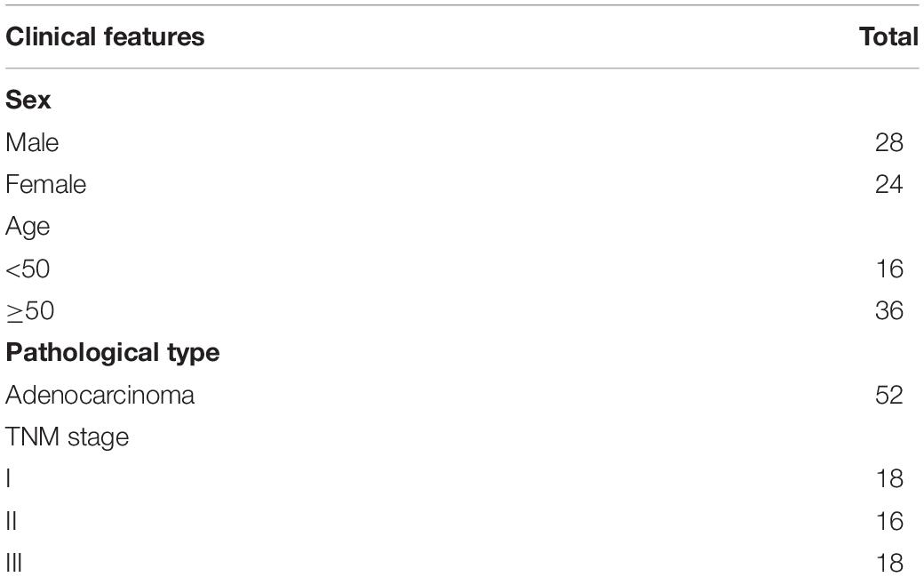Select the TNM stage label
Screen dimensions: 924x577
point(68,437)
